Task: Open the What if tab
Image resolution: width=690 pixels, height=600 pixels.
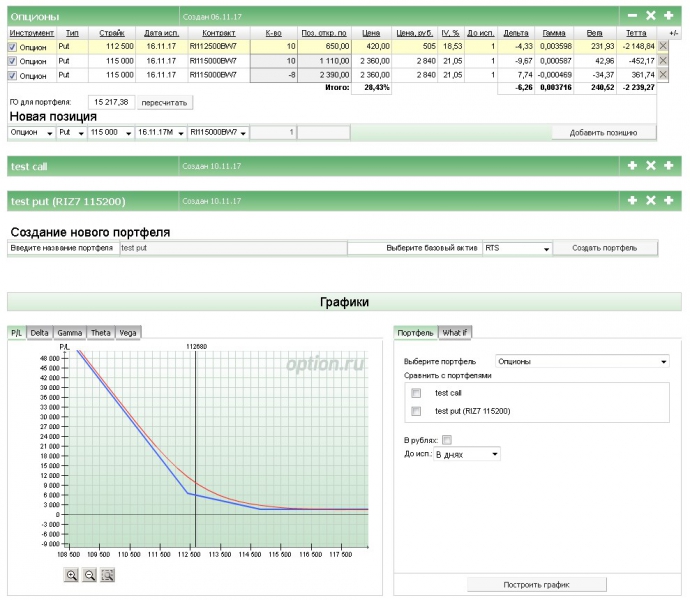Action: [455, 332]
